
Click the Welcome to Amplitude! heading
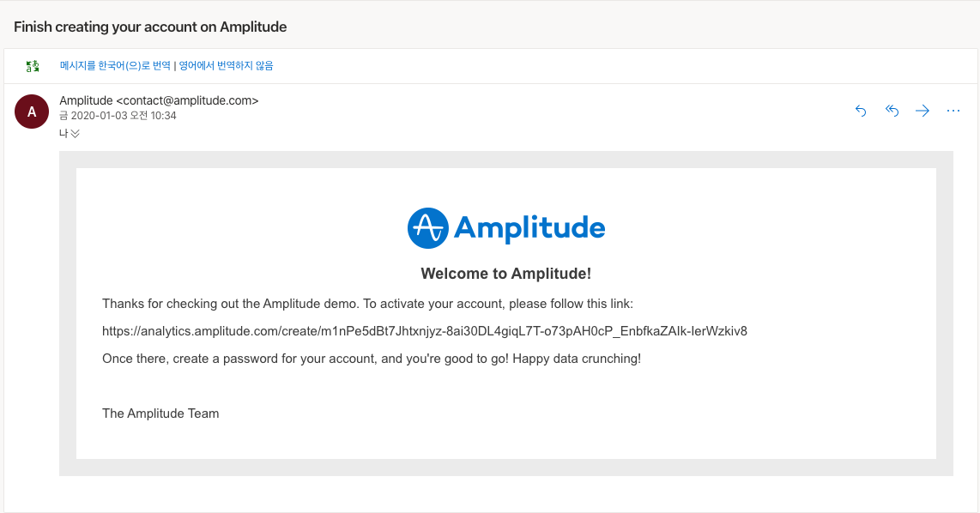point(505,274)
